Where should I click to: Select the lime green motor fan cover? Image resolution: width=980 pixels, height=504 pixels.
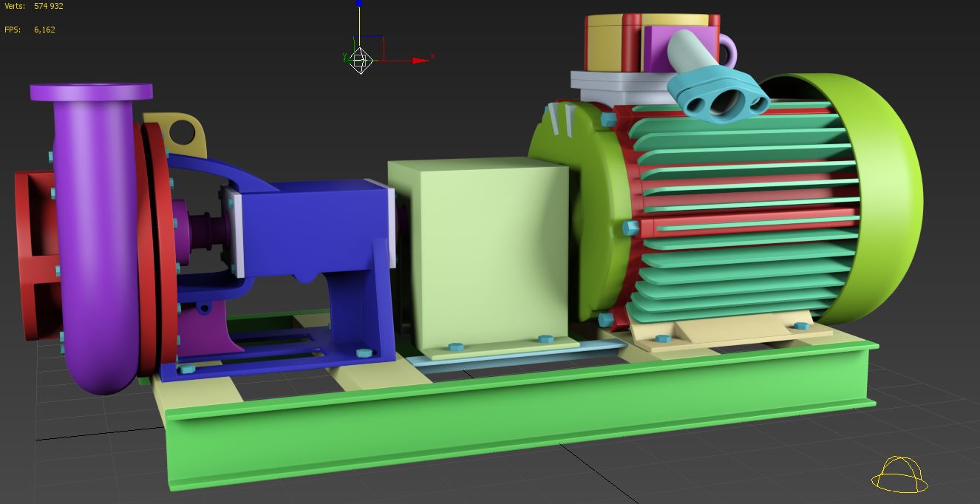point(883,200)
